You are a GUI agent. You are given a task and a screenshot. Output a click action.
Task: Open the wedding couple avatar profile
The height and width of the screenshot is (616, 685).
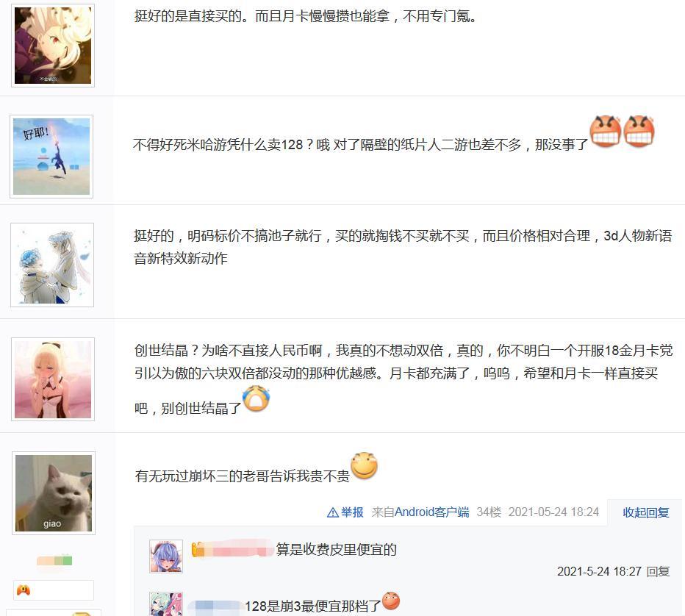point(52,265)
